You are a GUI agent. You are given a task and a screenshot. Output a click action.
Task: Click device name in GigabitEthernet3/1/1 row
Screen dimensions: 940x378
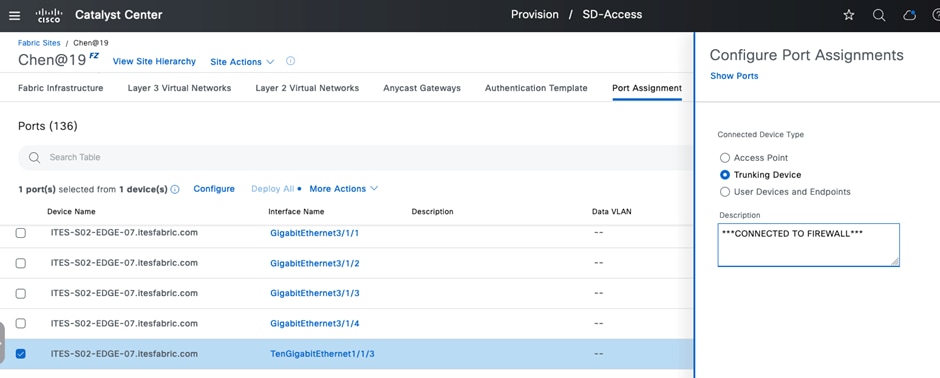(124, 232)
